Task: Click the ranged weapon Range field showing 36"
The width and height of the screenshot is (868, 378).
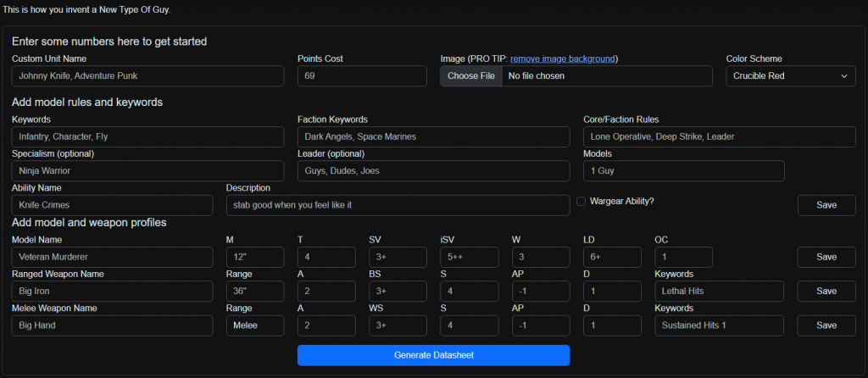Action: [x=254, y=291]
